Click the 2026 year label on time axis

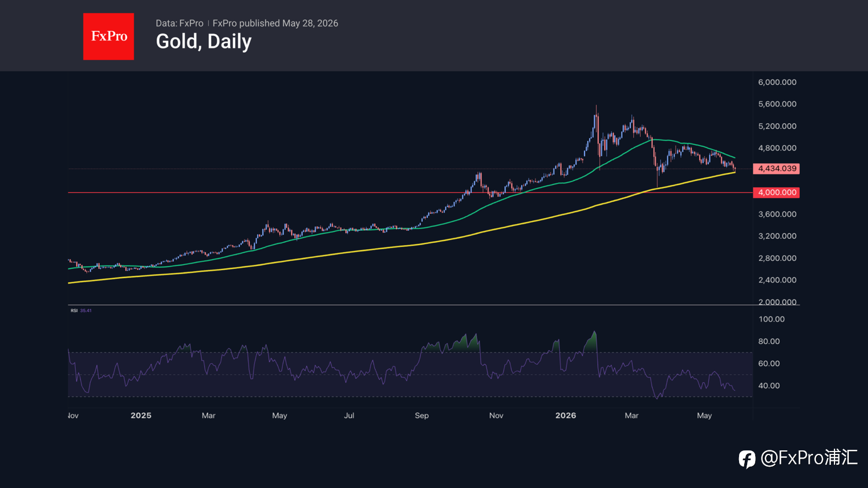point(566,416)
